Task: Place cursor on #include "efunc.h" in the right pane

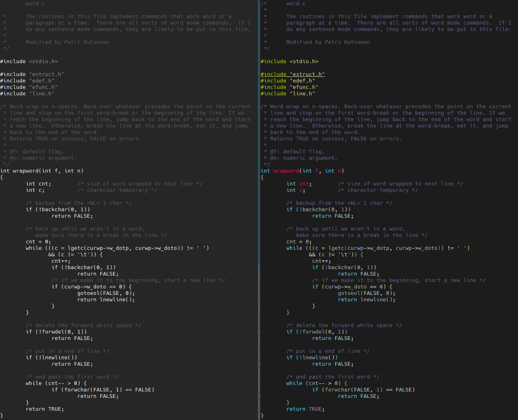Action: (x=290, y=87)
